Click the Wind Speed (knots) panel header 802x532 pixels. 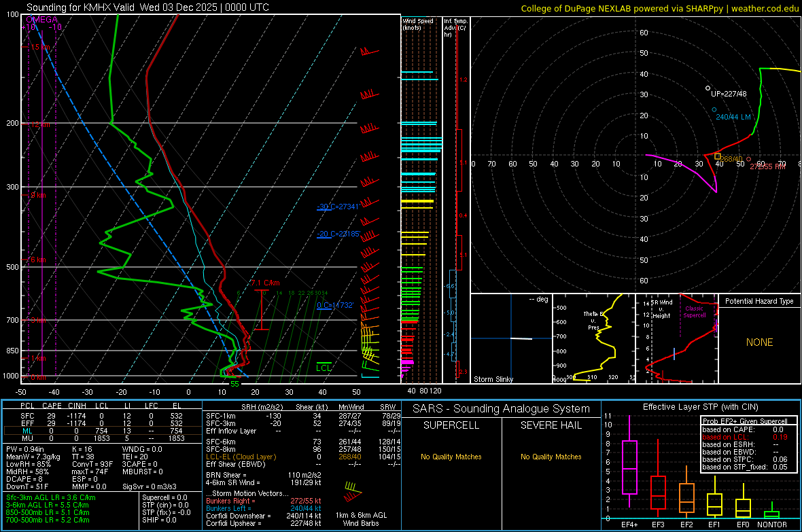[x=418, y=24]
